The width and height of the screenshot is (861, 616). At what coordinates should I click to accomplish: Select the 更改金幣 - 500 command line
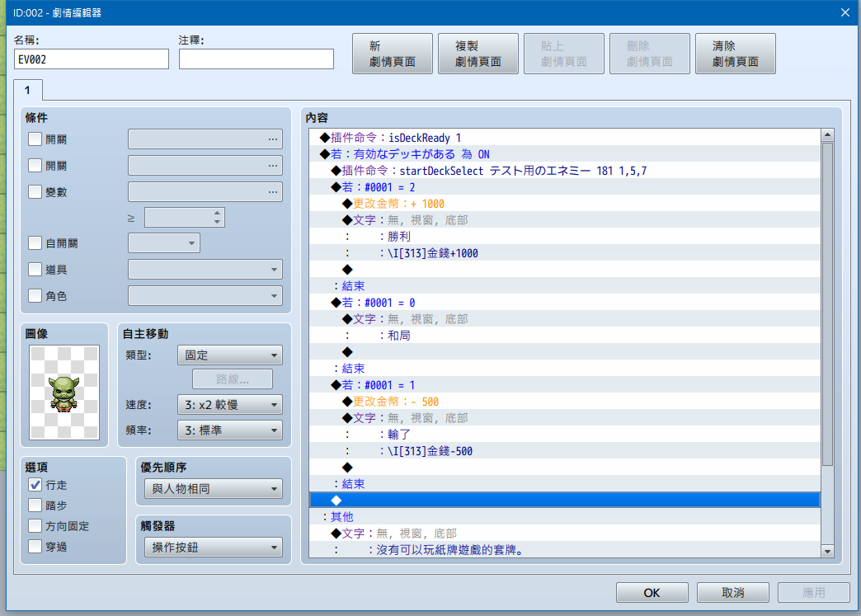coord(565,402)
